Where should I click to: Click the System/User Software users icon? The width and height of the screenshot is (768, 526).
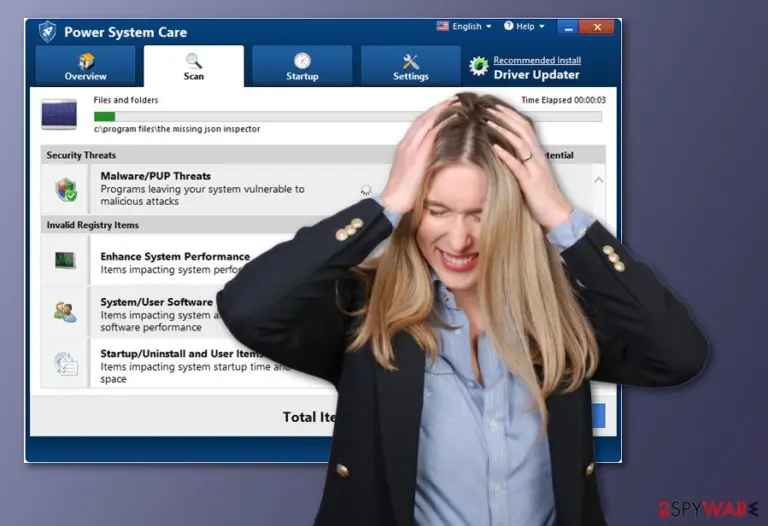tap(65, 312)
